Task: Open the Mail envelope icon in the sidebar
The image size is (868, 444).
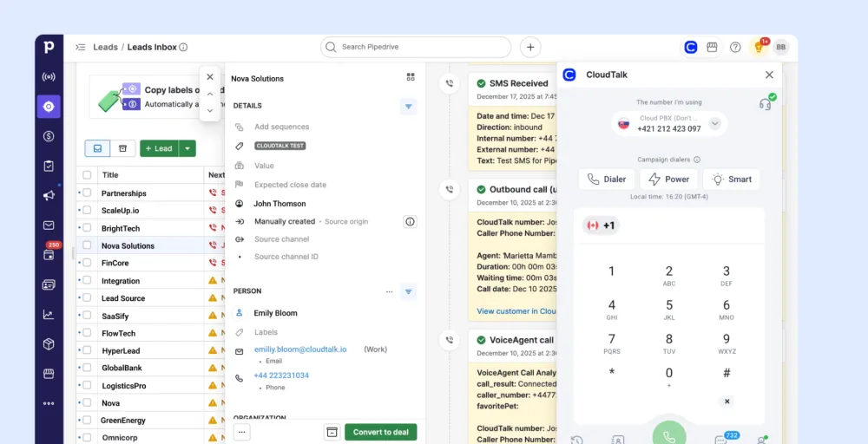Action: coord(49,225)
